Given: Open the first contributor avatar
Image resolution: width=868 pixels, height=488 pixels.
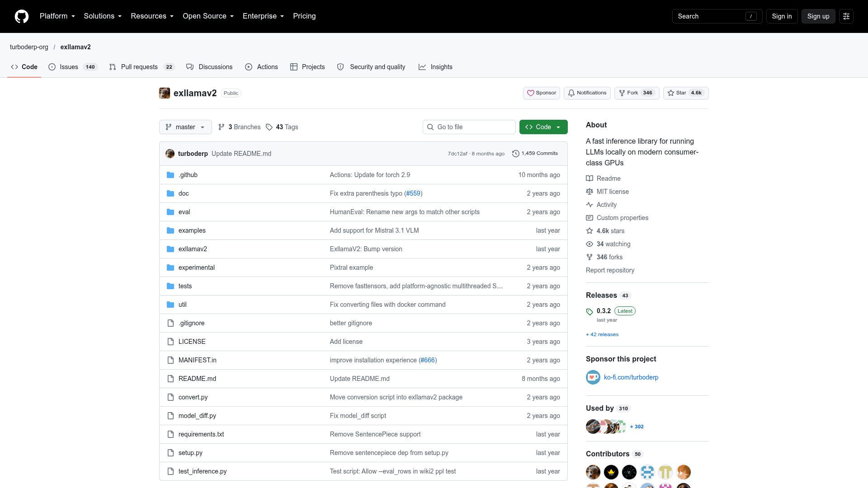Looking at the screenshot, I should [x=593, y=472].
